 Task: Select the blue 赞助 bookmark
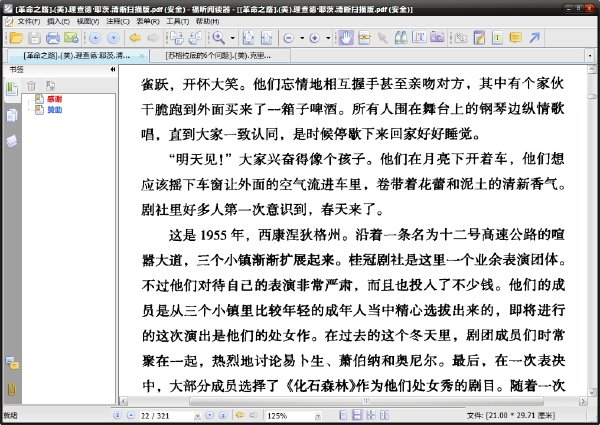(54, 110)
